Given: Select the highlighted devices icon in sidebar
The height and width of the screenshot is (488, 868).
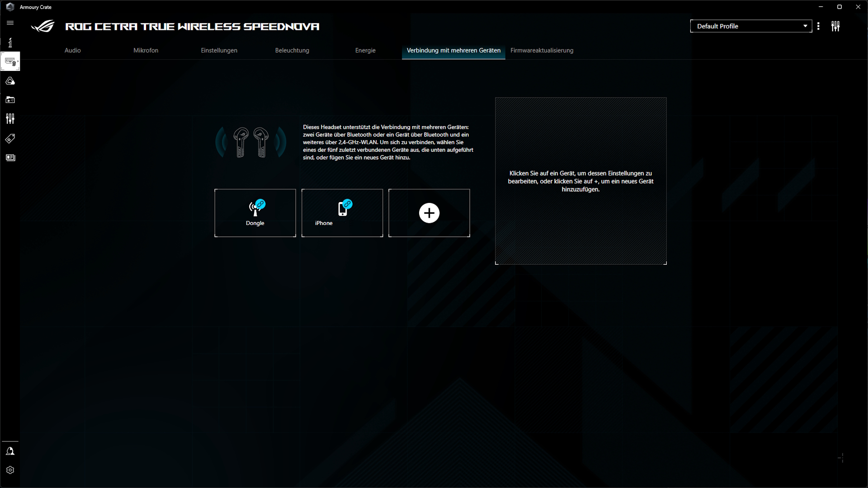Looking at the screenshot, I should pos(10,61).
